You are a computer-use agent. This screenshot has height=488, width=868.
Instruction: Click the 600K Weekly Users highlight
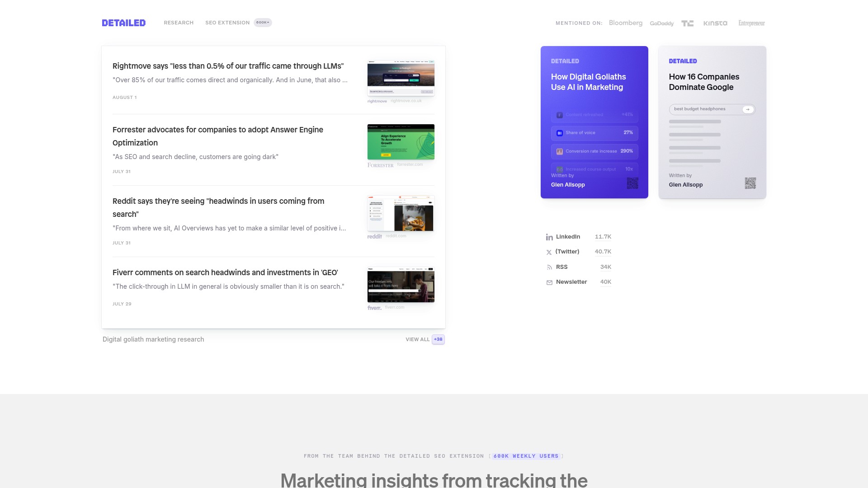point(526,456)
